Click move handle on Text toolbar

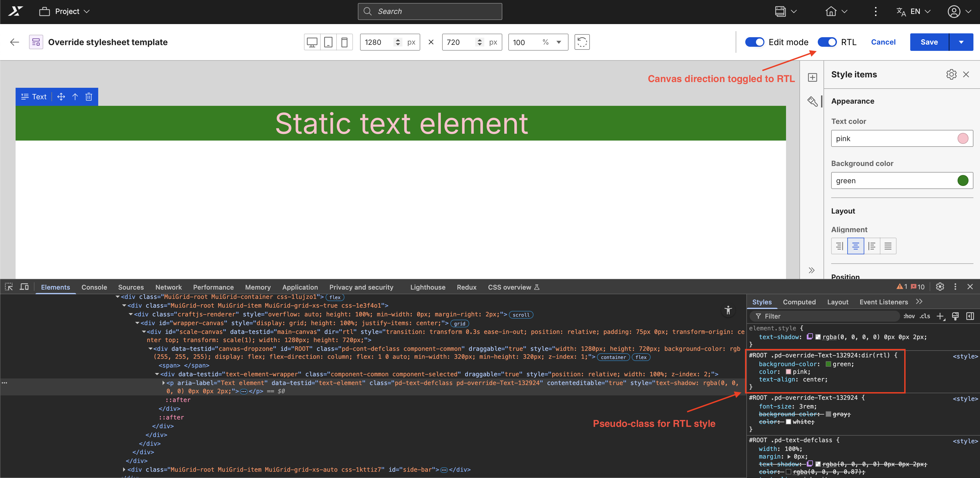coord(61,97)
